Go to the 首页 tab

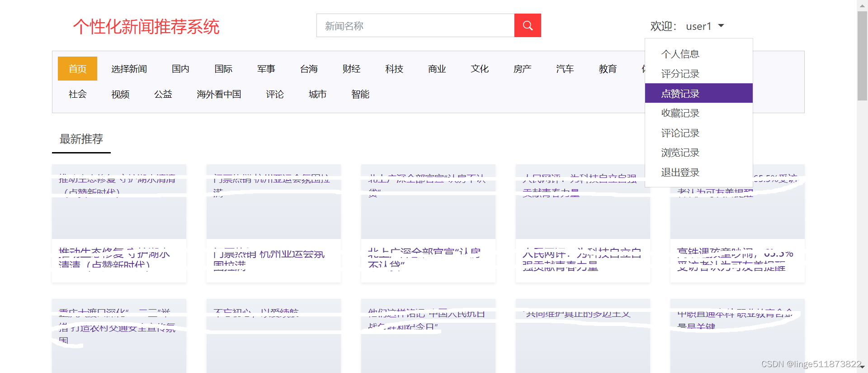pyautogui.click(x=77, y=69)
